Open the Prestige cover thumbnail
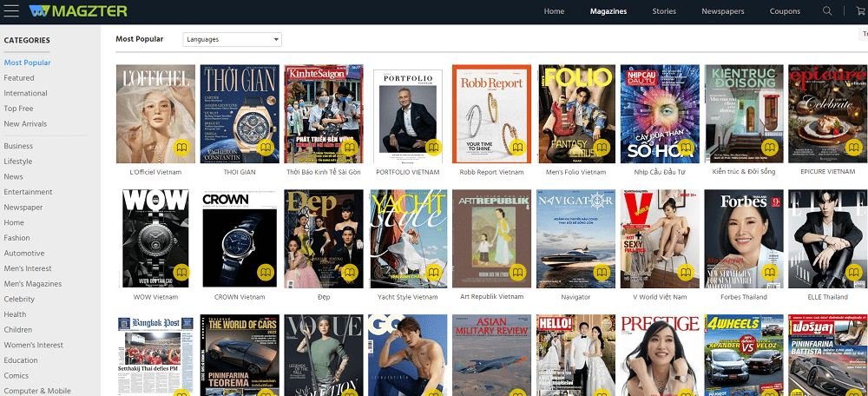The width and height of the screenshot is (868, 396). [660, 355]
